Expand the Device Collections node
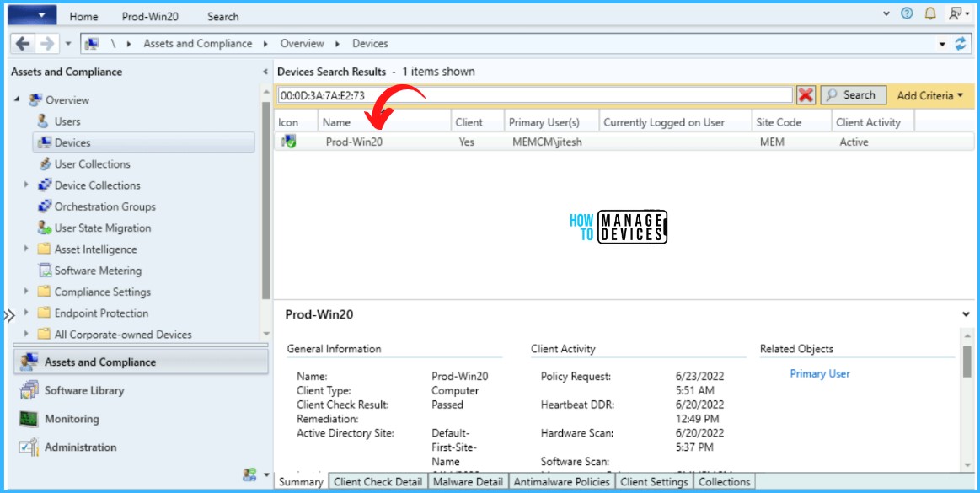980x493 pixels. [26, 185]
